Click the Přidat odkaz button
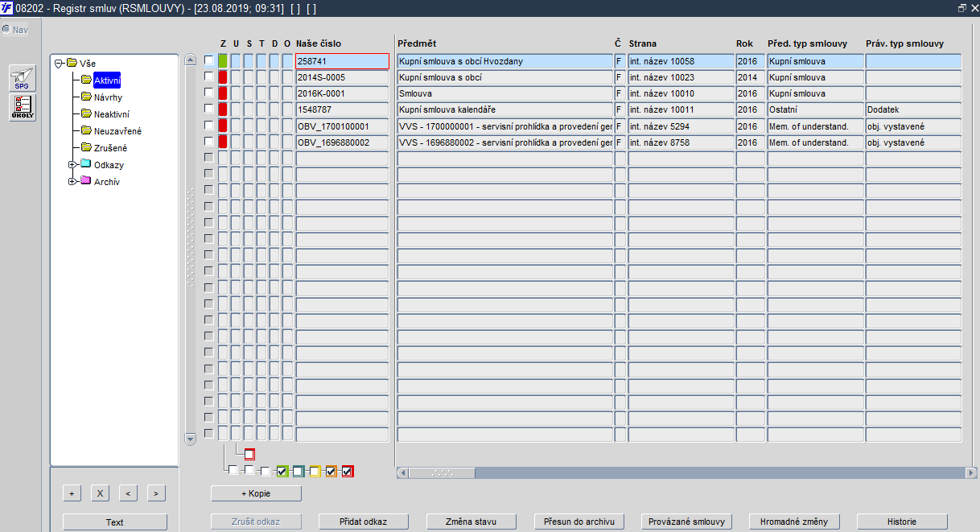Image resolution: width=980 pixels, height=532 pixels. (364, 522)
